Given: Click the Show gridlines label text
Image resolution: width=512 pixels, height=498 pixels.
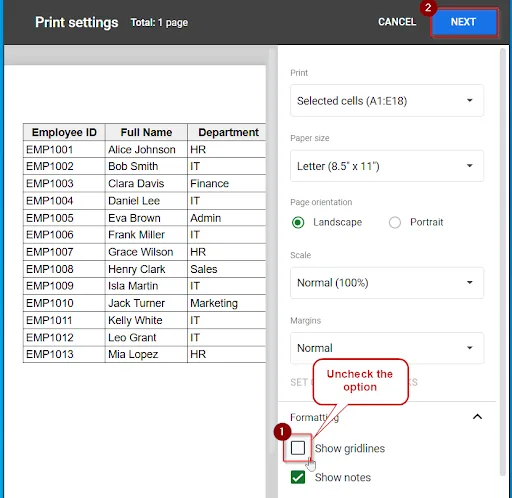Looking at the screenshot, I should (x=350, y=449).
